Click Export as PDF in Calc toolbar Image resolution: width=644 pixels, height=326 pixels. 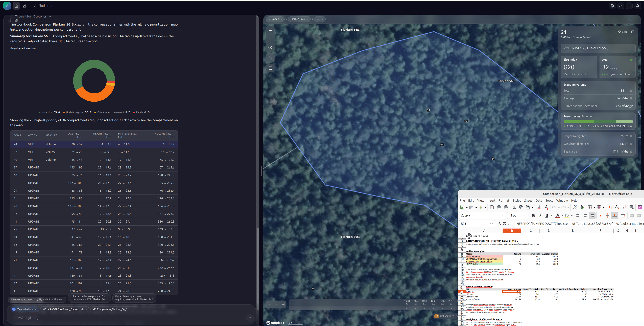pyautogui.click(x=492, y=207)
